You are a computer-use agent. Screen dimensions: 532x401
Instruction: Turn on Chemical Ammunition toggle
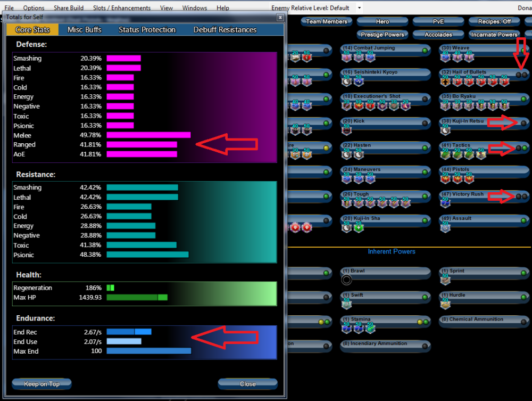[523, 322]
